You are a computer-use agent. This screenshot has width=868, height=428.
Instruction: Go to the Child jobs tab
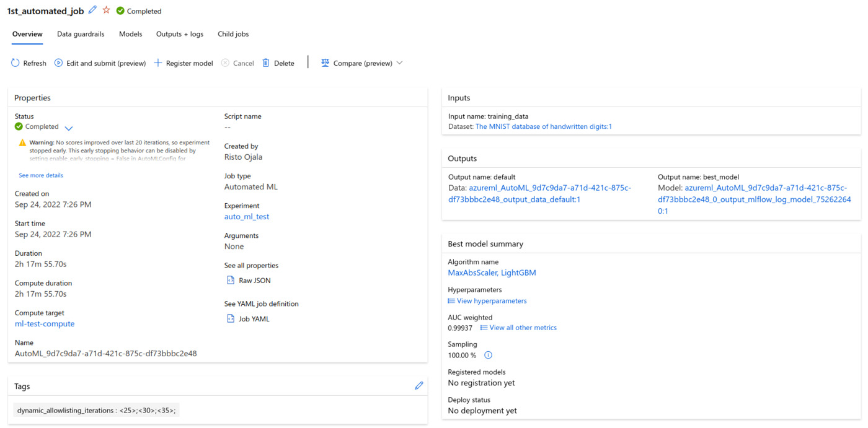pyautogui.click(x=233, y=34)
